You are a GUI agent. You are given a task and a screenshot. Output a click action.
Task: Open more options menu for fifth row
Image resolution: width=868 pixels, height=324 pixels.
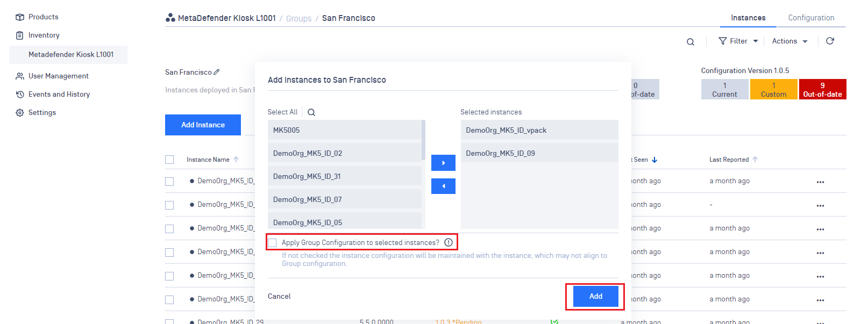click(820, 277)
